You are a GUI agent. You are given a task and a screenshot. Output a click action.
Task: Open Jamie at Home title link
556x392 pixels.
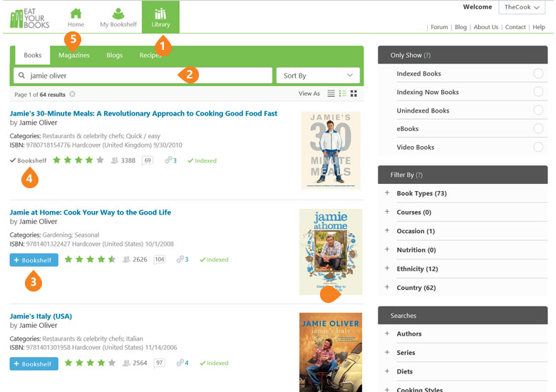[90, 212]
